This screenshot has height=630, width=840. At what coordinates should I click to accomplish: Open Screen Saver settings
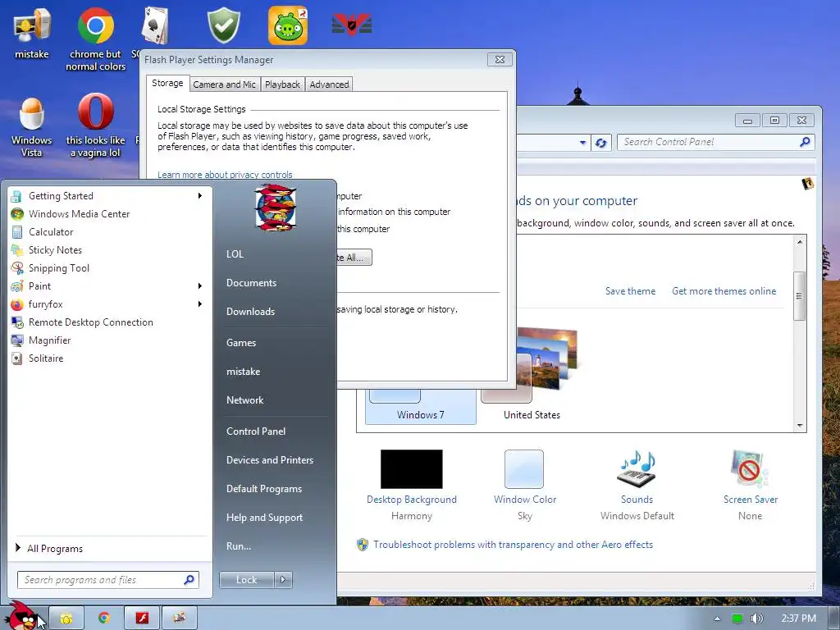coord(750,486)
